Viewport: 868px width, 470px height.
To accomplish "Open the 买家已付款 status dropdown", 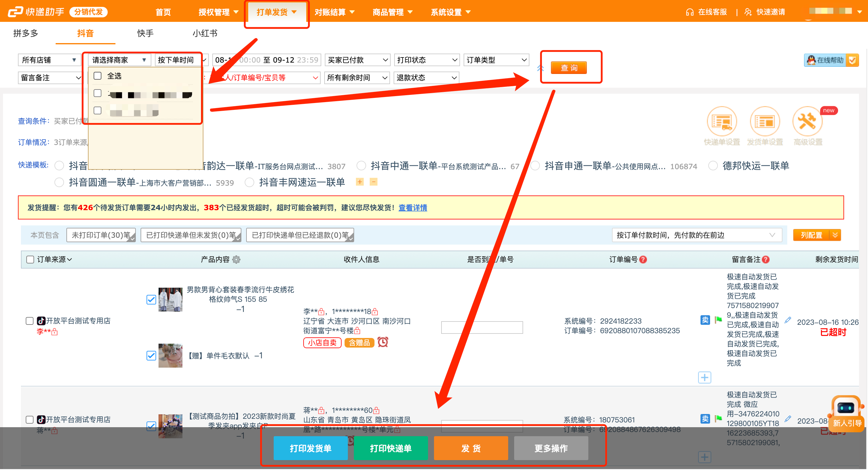I will tap(357, 60).
